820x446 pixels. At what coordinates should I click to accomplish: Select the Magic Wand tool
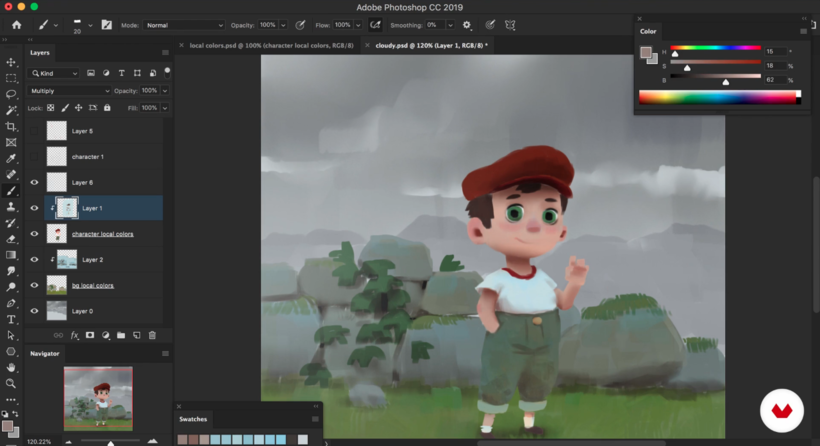[x=10, y=110]
